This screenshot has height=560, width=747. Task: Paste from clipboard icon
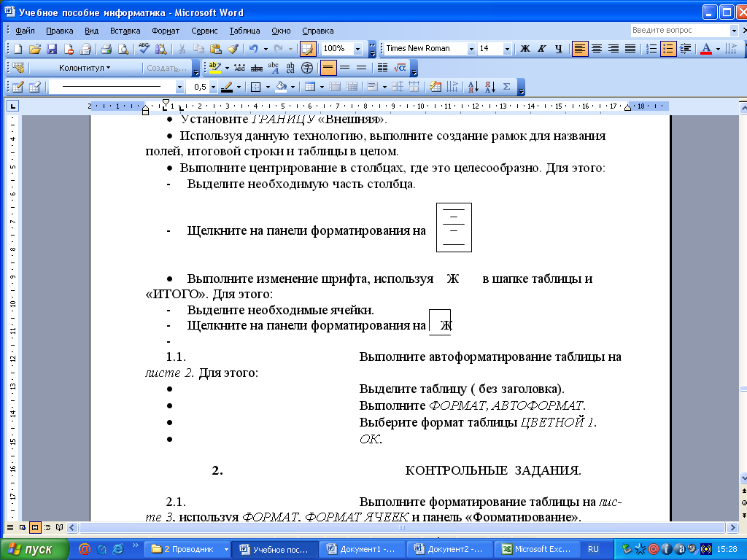(216, 49)
